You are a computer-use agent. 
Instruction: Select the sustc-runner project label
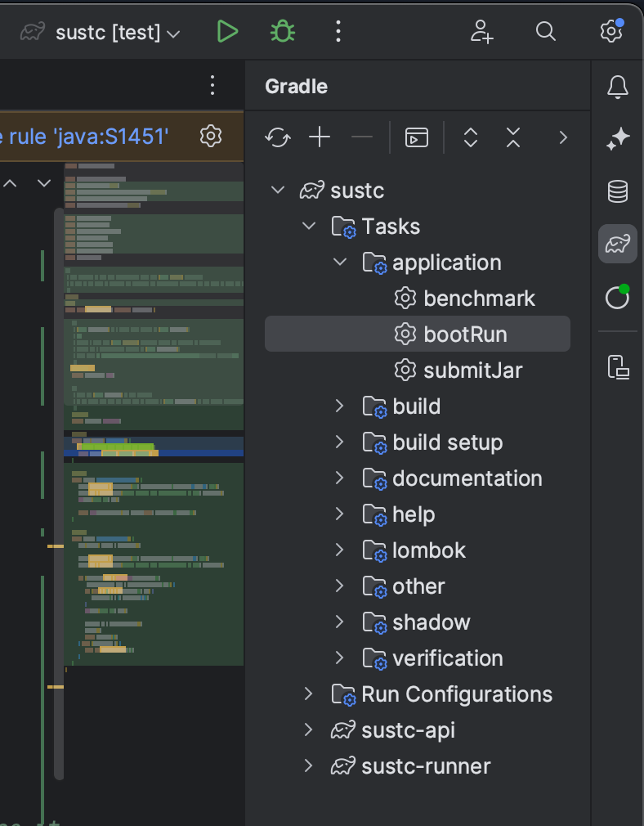click(426, 766)
